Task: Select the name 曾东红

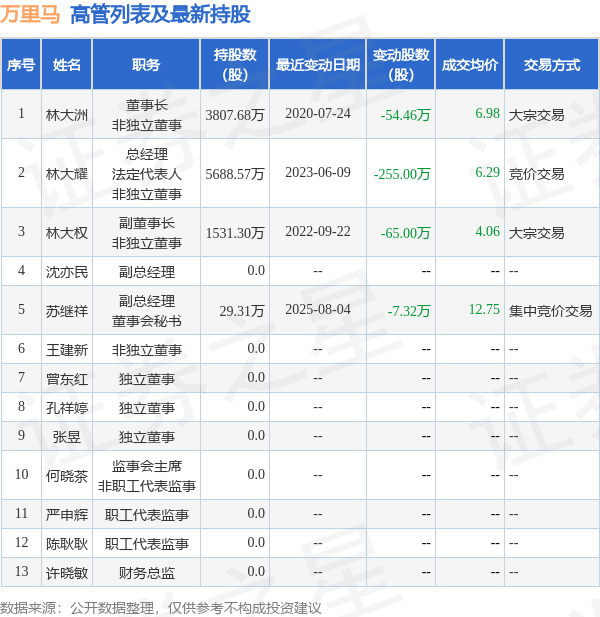Action: tap(66, 379)
